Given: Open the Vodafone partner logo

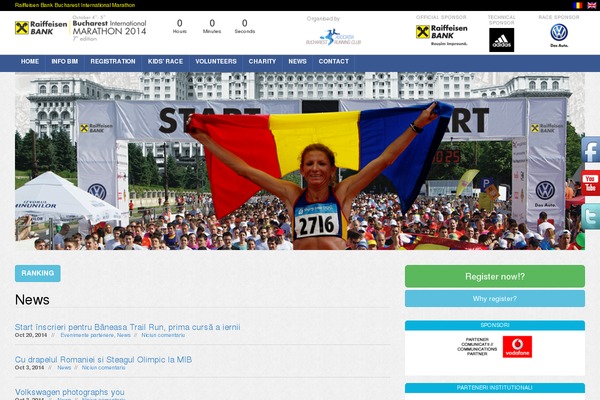Looking at the screenshot, I should (517, 347).
